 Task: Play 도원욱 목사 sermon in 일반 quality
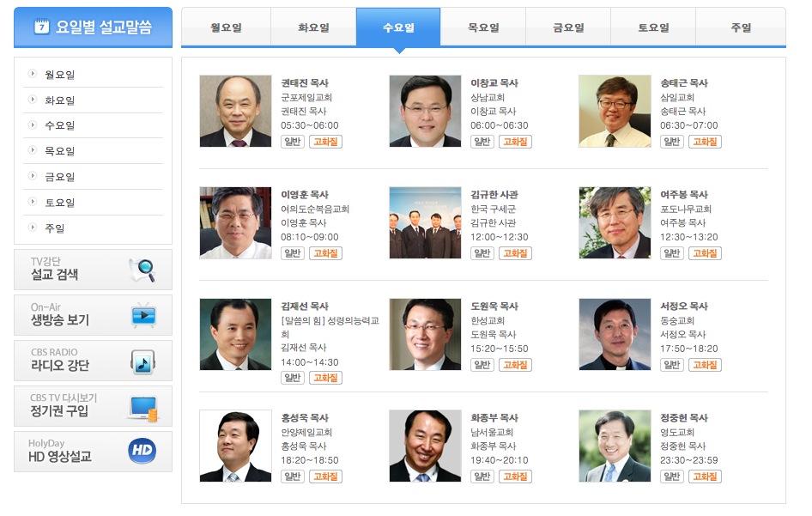pyautogui.click(x=482, y=365)
